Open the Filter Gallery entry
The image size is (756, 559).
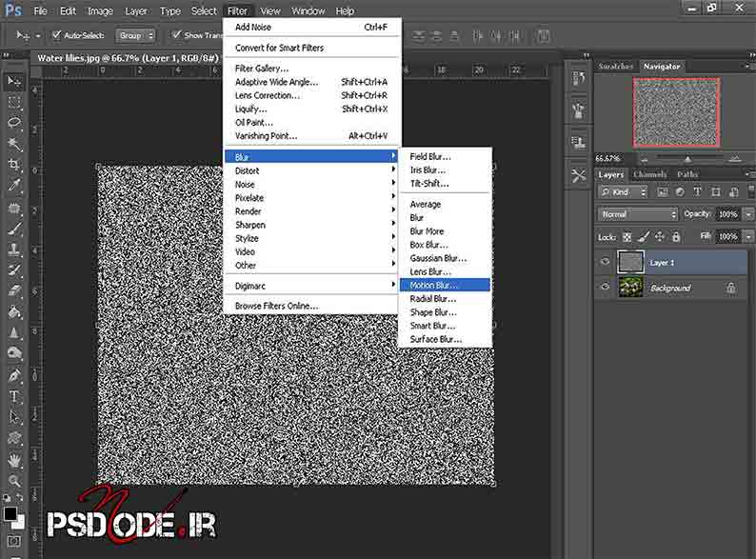click(x=311, y=69)
